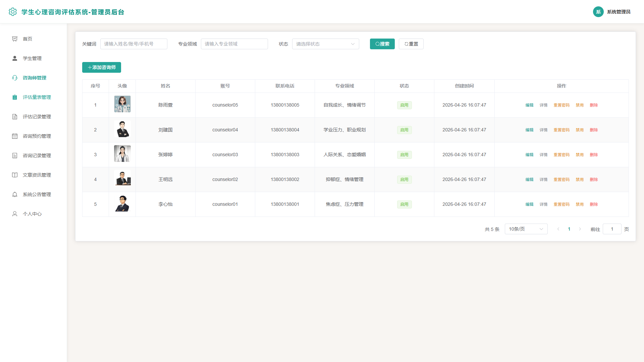This screenshot has width=644, height=362.
Task: Click the 添加咨询师 button
Action: click(x=102, y=67)
